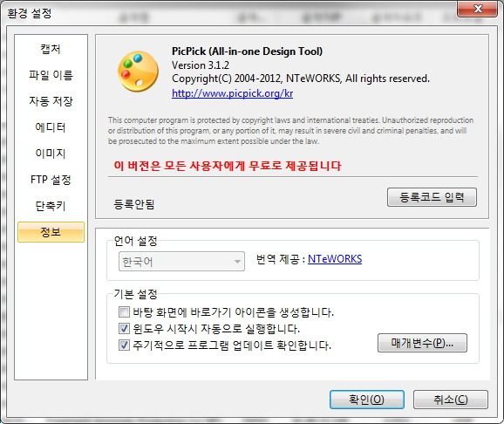Go to the 이미지 tab
The image size is (504, 424).
[51, 154]
